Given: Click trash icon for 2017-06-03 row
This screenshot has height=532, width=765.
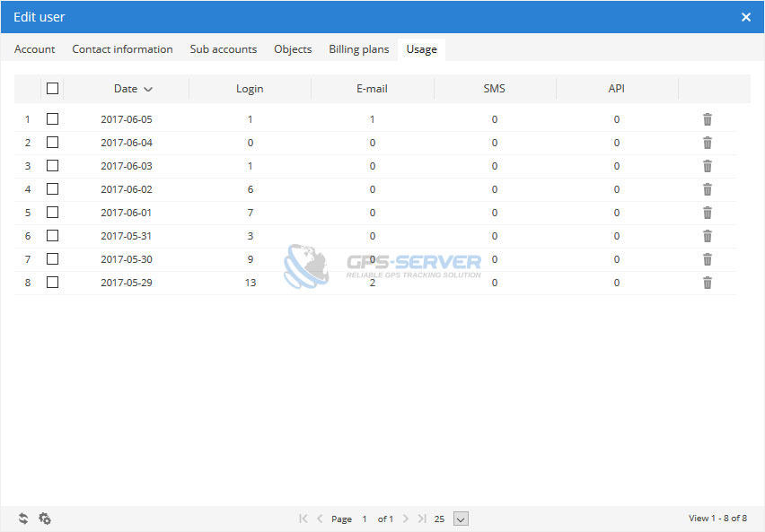Looking at the screenshot, I should click(708, 166).
